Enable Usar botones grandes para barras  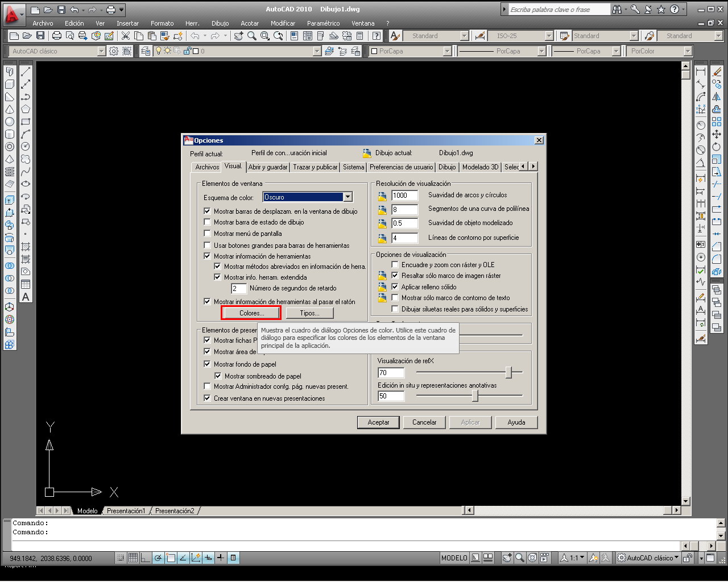[207, 246]
